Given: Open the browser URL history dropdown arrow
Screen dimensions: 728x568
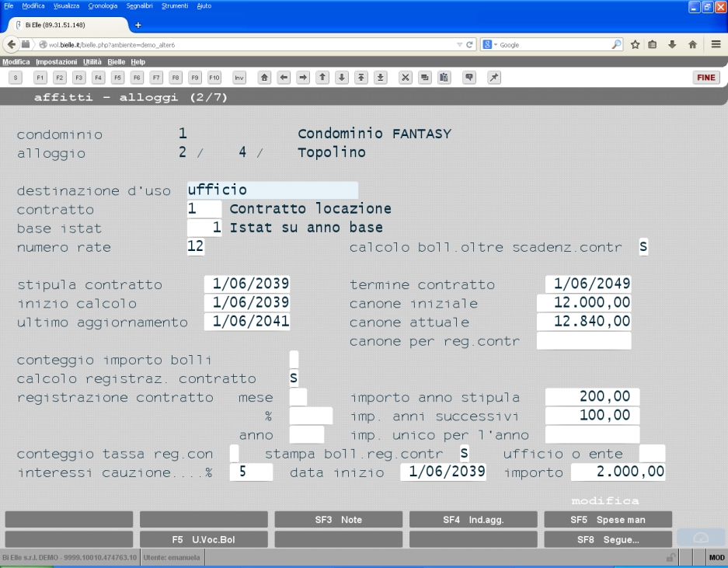Looking at the screenshot, I should (x=459, y=44).
